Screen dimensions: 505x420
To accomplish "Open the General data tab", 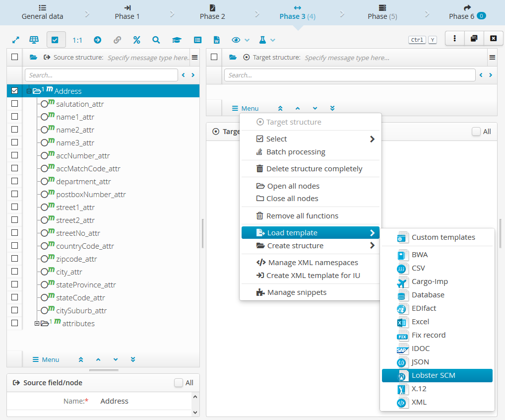I will 43,12.
